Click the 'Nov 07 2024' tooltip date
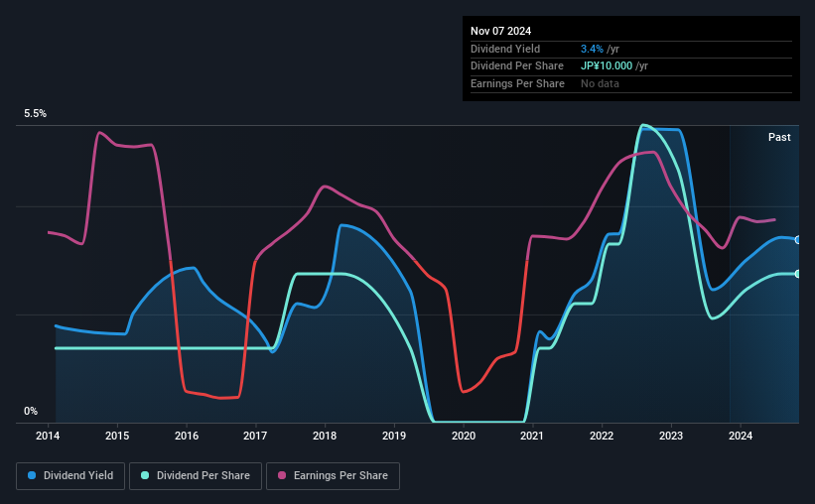 click(500, 31)
